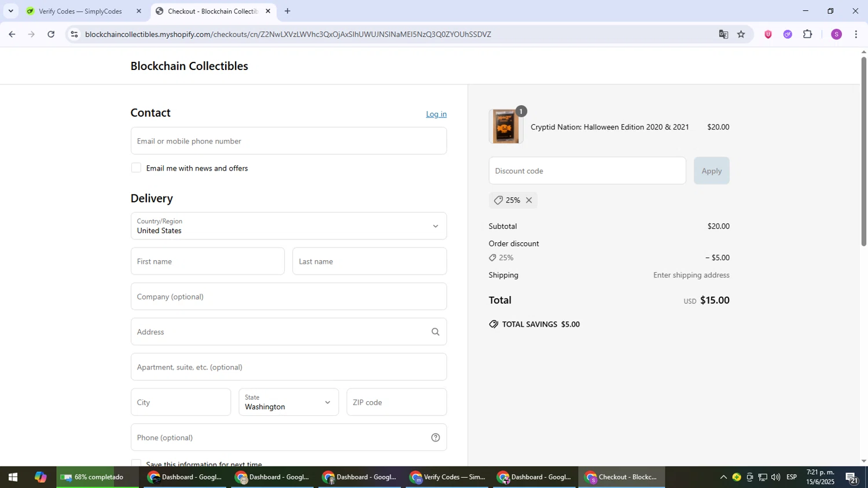Screen dimensions: 868x488
Task: Open the Chrome profile avatar
Action: [x=836, y=34]
